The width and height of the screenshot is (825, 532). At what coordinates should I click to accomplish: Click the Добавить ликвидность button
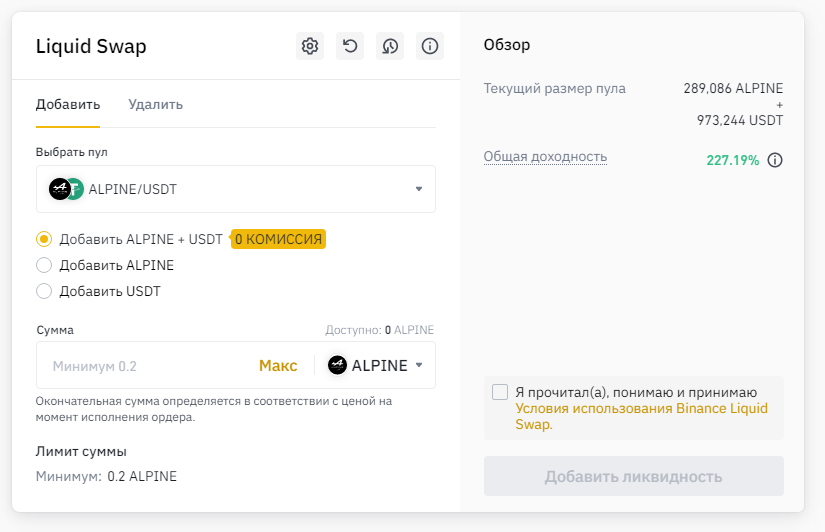[633, 476]
